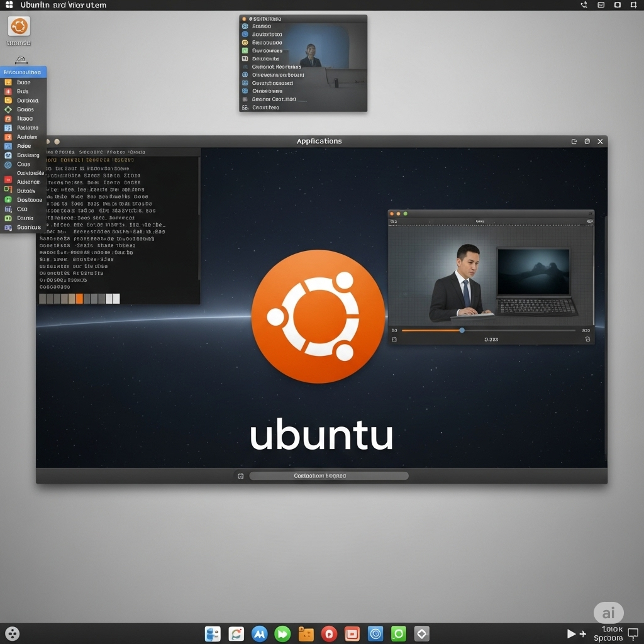Open the orange folder icon in the dock
This screenshot has height=644, width=644.
click(306, 634)
